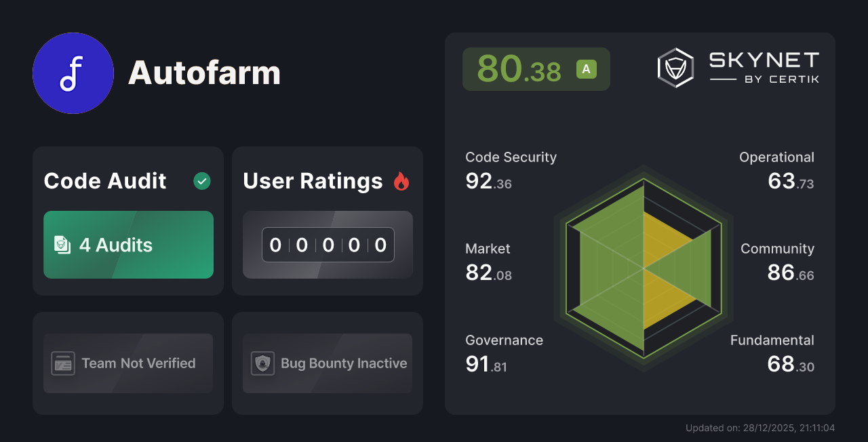The height and width of the screenshot is (442, 868).
Task: Select the ID card icon beside Team Not Verified
Action: [x=64, y=363]
